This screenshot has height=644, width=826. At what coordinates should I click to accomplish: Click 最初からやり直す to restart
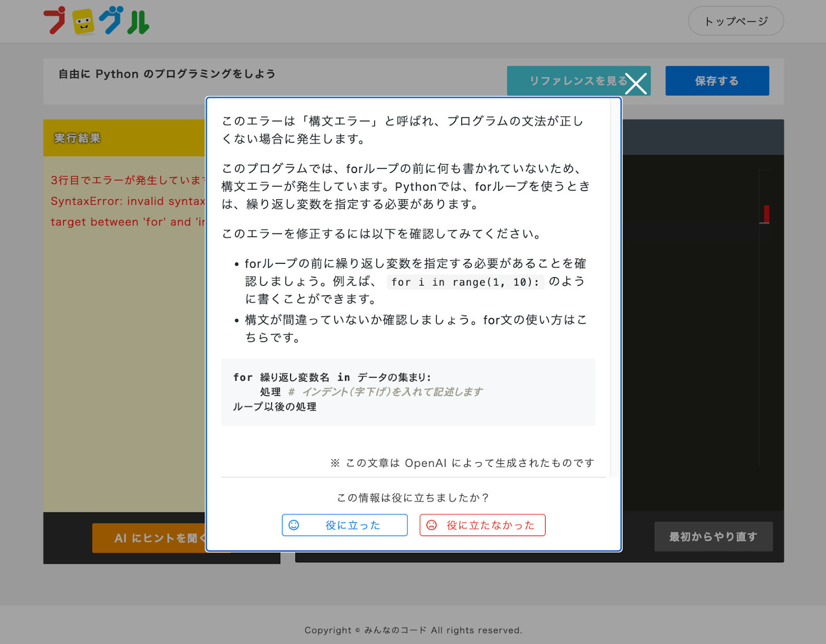click(x=713, y=537)
